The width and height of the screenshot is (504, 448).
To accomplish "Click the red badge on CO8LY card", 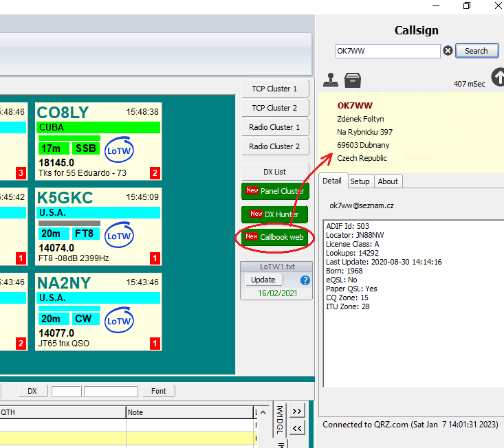I will click(155, 173).
